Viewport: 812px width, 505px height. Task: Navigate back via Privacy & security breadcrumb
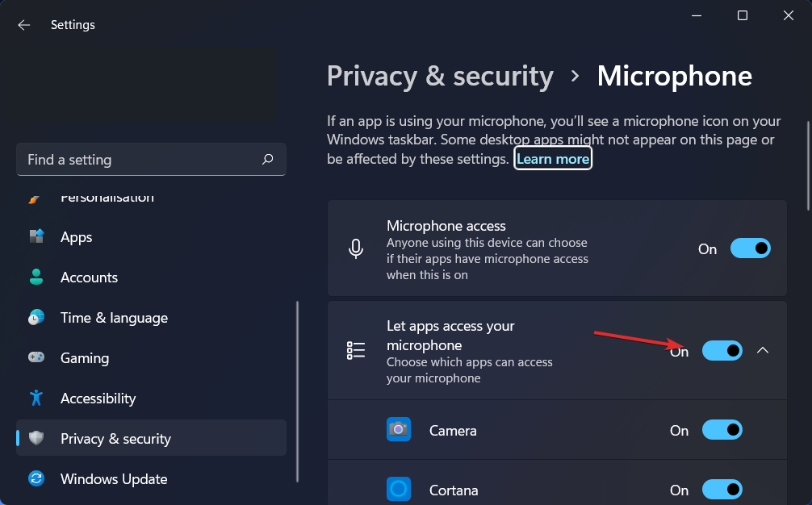click(440, 76)
